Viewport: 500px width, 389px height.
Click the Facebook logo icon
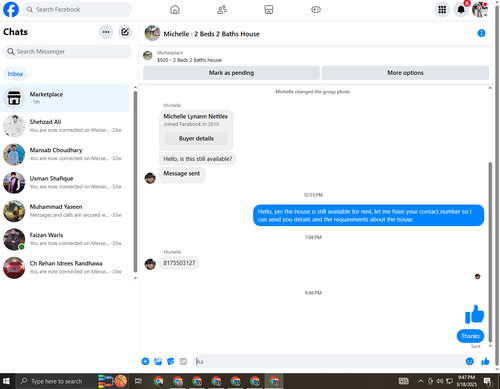pos(11,9)
